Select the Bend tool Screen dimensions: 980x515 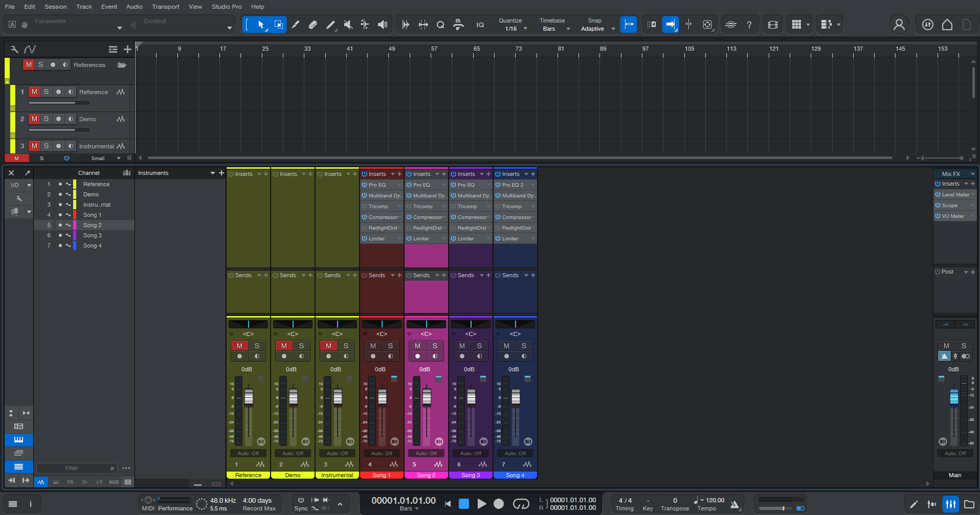365,24
